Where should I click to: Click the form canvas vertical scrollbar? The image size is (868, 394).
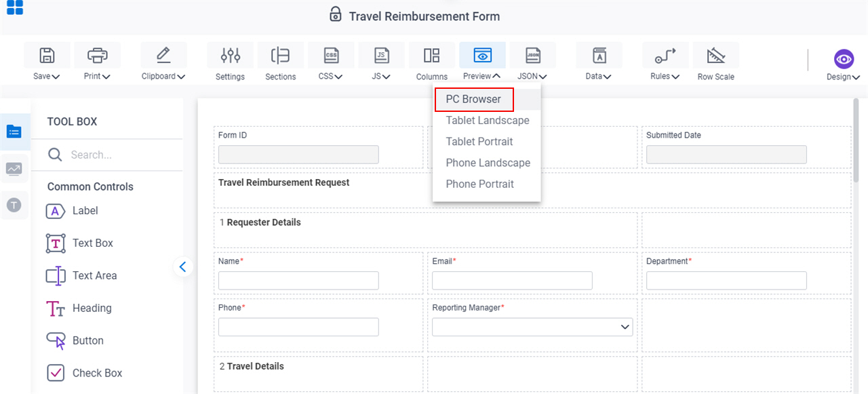click(x=856, y=136)
